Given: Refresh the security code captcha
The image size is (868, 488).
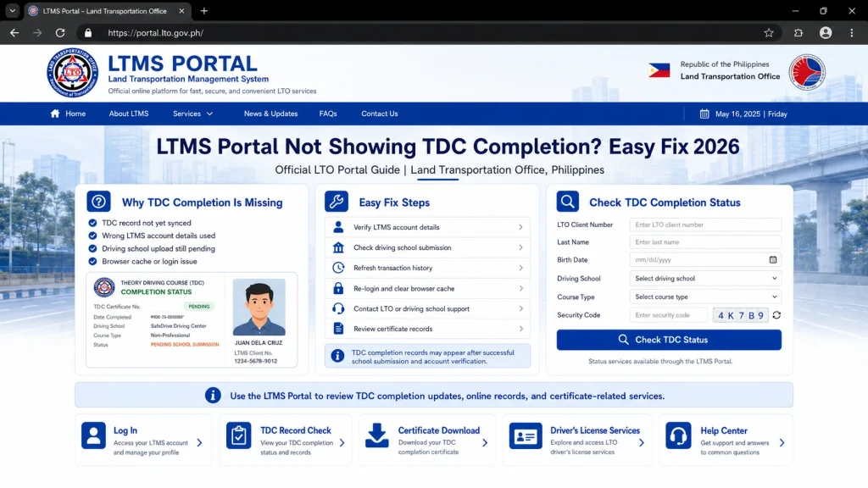Looking at the screenshot, I should pos(776,315).
